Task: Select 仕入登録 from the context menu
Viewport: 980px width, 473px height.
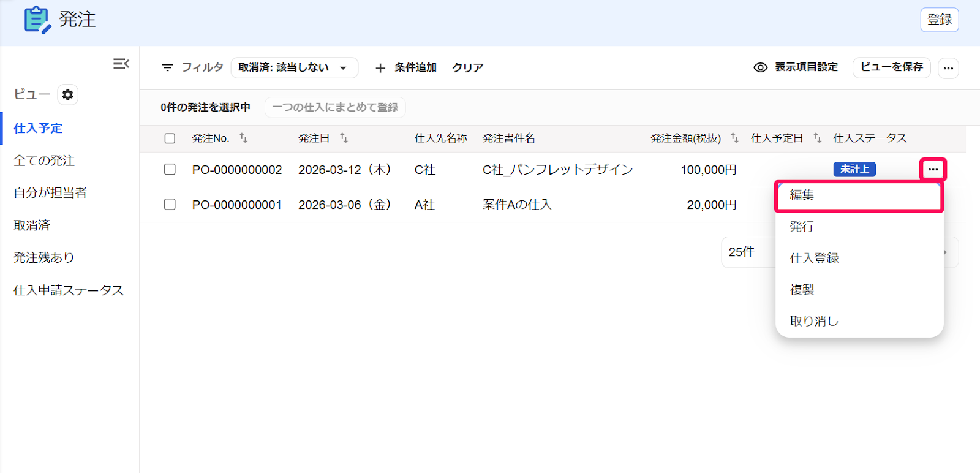Action: 859,258
